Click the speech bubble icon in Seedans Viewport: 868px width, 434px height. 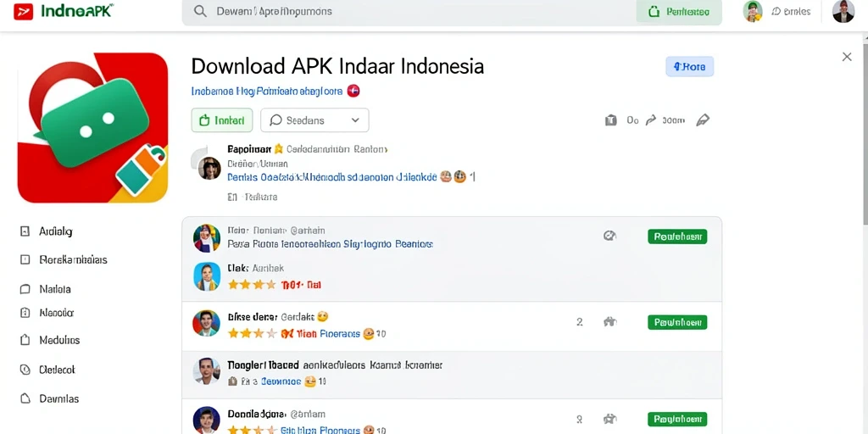[275, 120]
